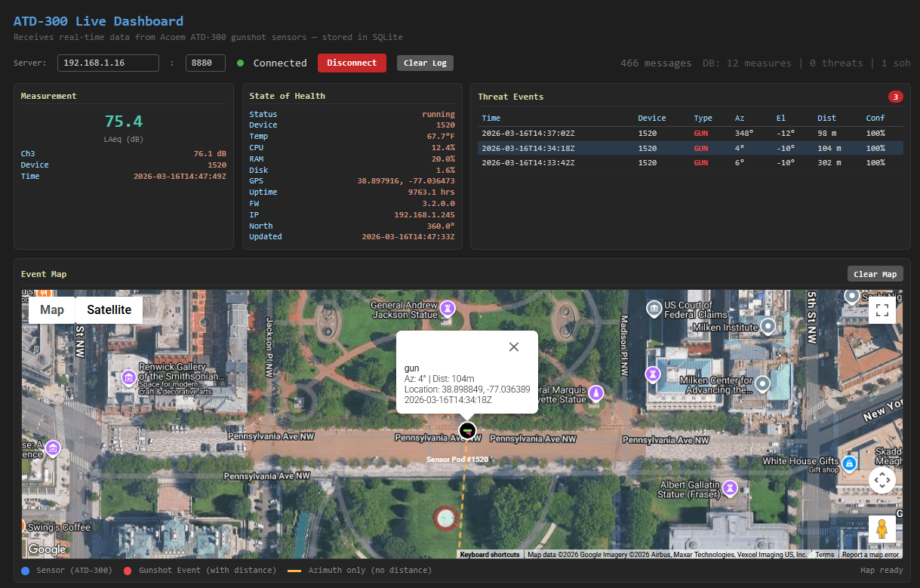The width and height of the screenshot is (920, 588).
Task: Click the port number field
Action: pos(205,63)
